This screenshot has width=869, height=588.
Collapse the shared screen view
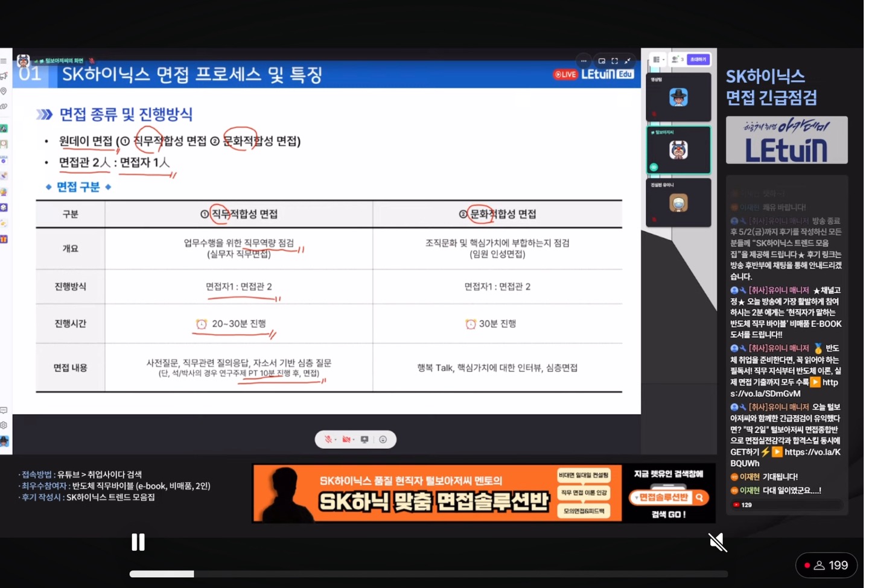pos(628,60)
